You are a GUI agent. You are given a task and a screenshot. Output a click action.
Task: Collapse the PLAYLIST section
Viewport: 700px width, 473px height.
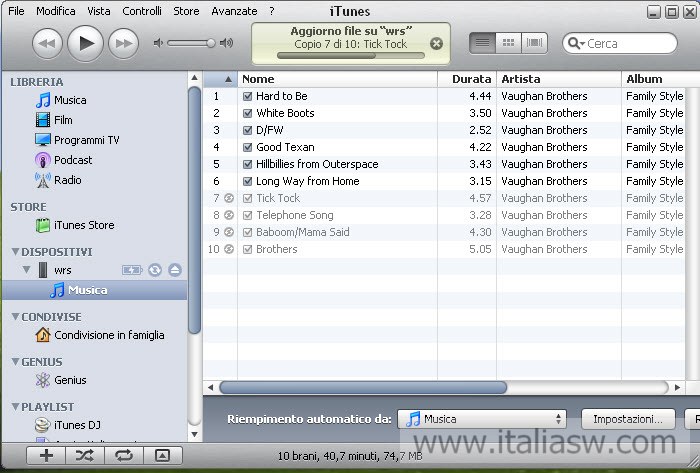15,407
